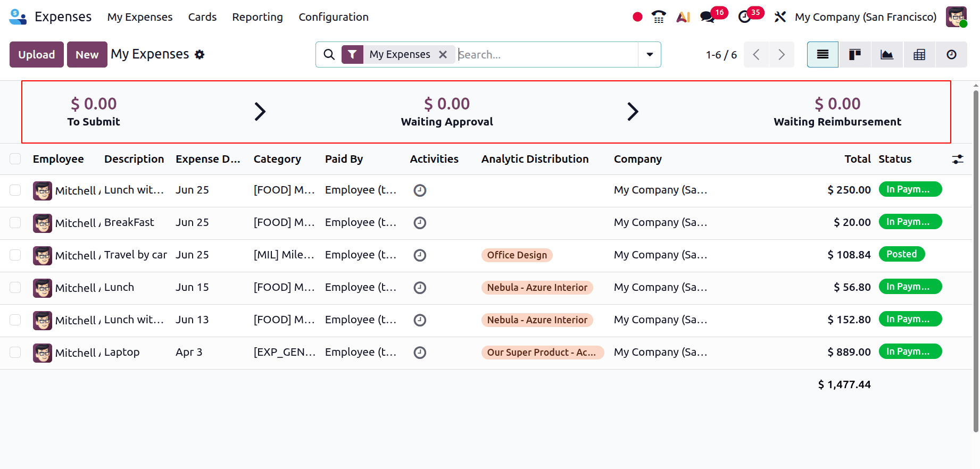Click the chevron after To Submit
The image size is (980, 469).
[x=260, y=112]
